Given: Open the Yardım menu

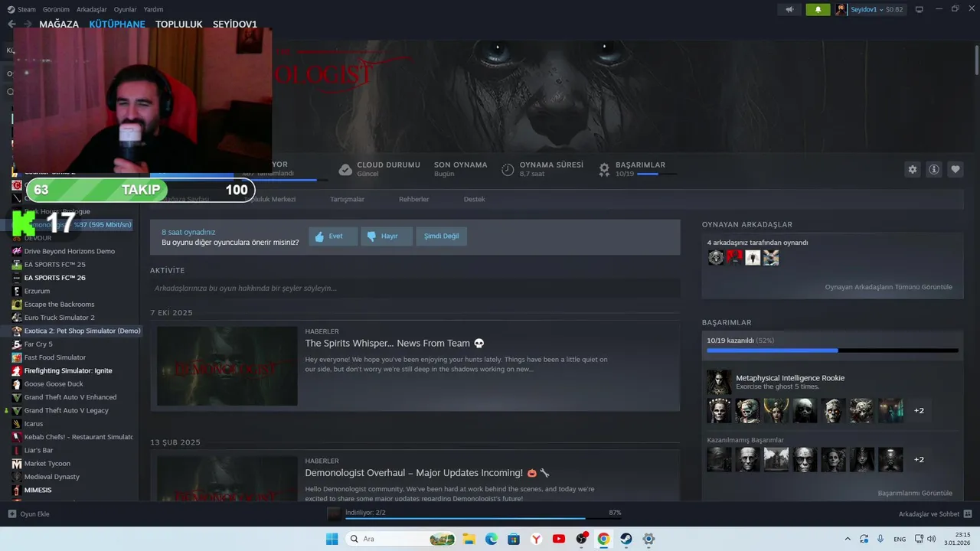Looking at the screenshot, I should pos(154,9).
